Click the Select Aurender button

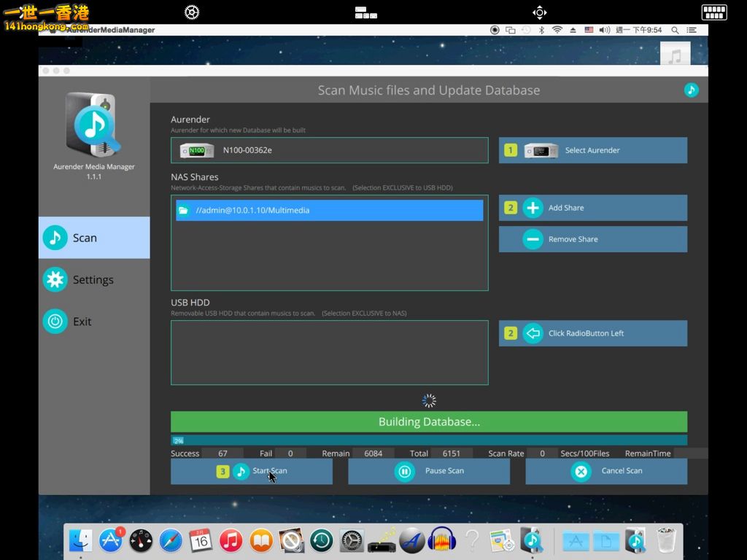point(592,150)
